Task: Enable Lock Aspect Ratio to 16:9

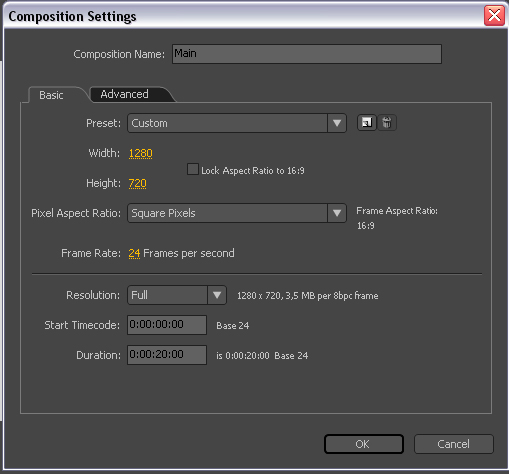Action: click(x=193, y=169)
